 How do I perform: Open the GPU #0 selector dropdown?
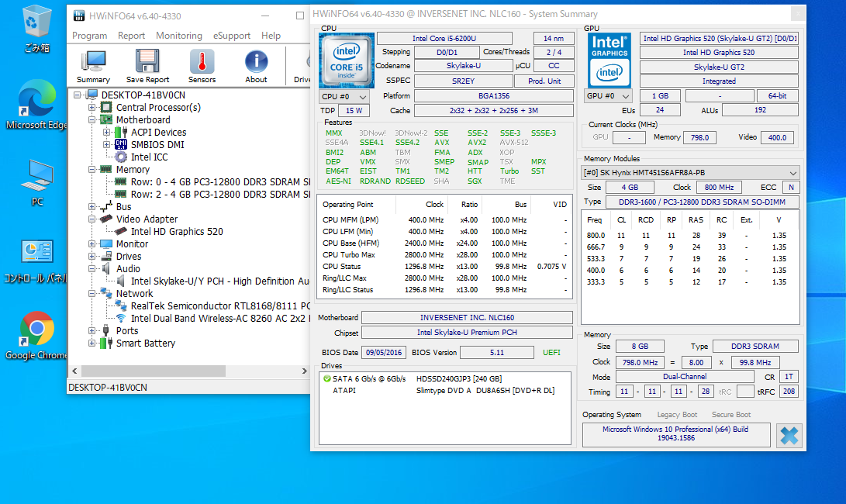pos(608,96)
